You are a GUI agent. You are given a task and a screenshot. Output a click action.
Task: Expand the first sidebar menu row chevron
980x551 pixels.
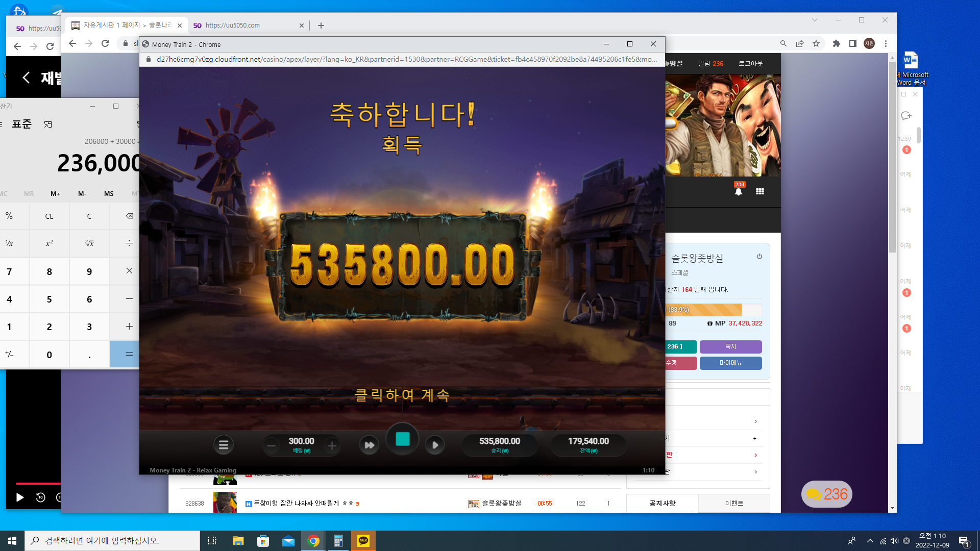[756, 421]
